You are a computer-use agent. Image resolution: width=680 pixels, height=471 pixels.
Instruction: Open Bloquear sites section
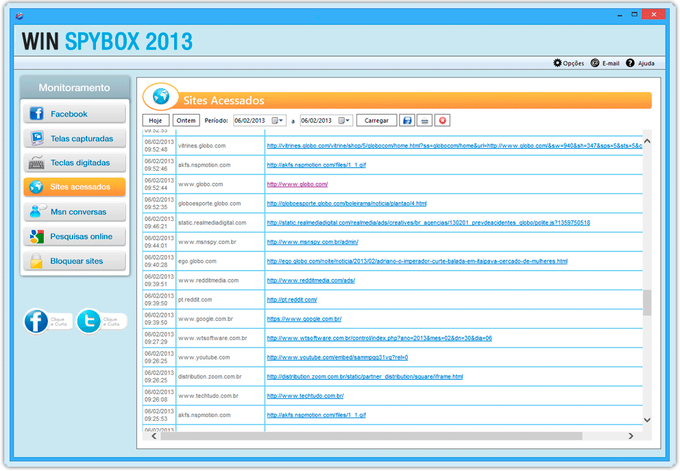[75, 261]
